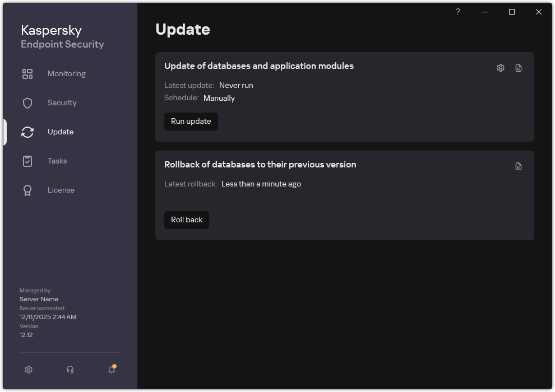Click the Kaspersky Endpoint Security logo
Viewport: 555px width, 392px height.
62,36
